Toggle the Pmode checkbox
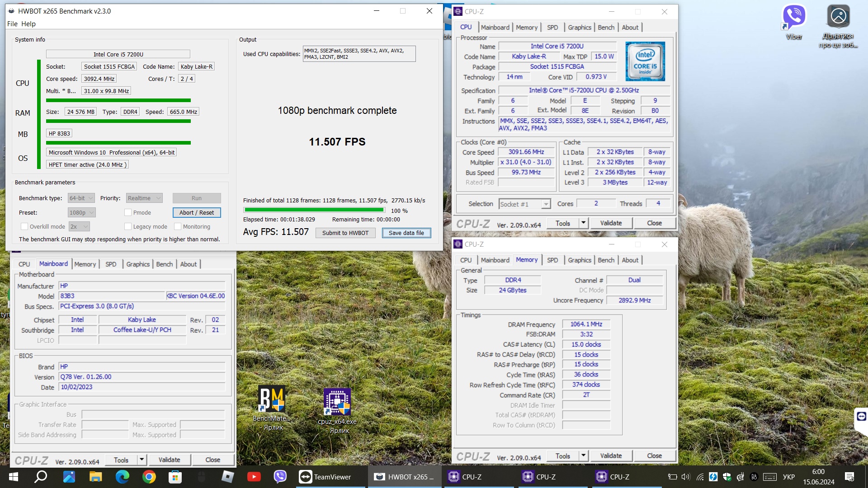The height and width of the screenshot is (488, 868). (128, 212)
